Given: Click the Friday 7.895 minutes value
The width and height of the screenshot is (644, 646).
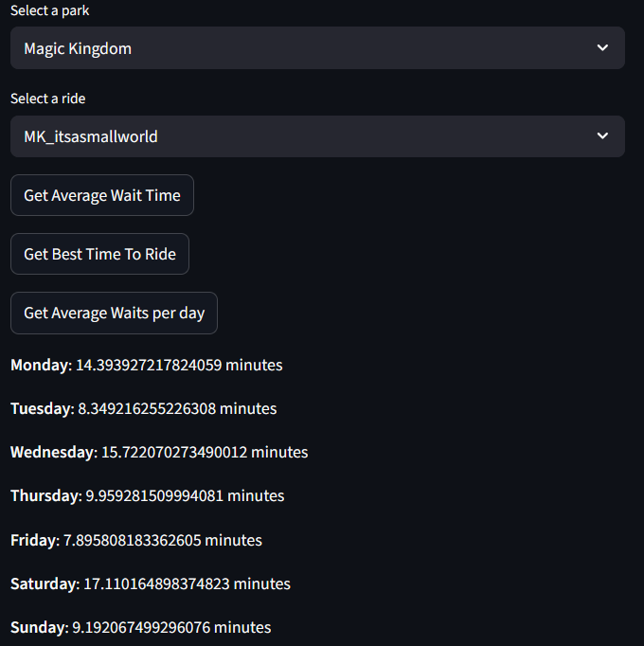Looking at the screenshot, I should (163, 540).
